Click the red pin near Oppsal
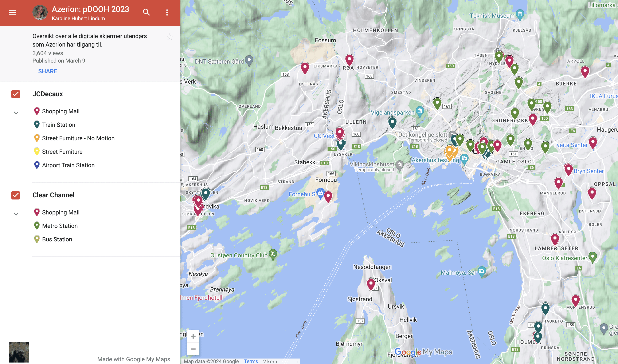618x364 pixels. point(592,193)
